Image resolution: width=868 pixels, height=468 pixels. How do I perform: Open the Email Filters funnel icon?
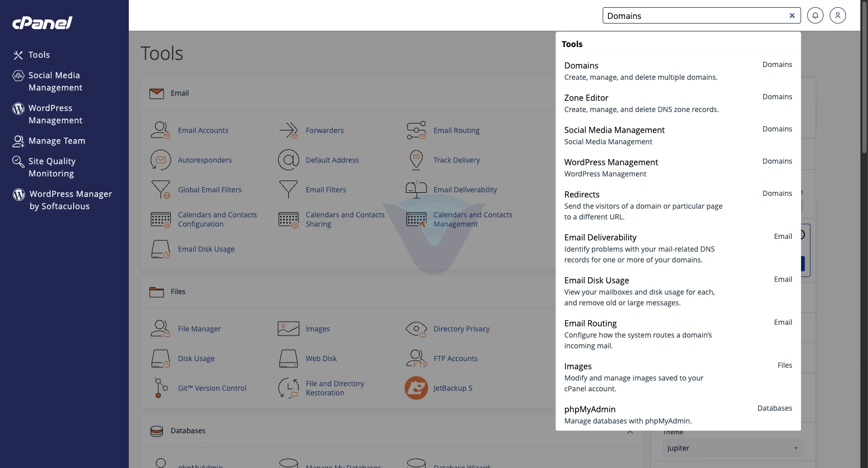click(288, 189)
